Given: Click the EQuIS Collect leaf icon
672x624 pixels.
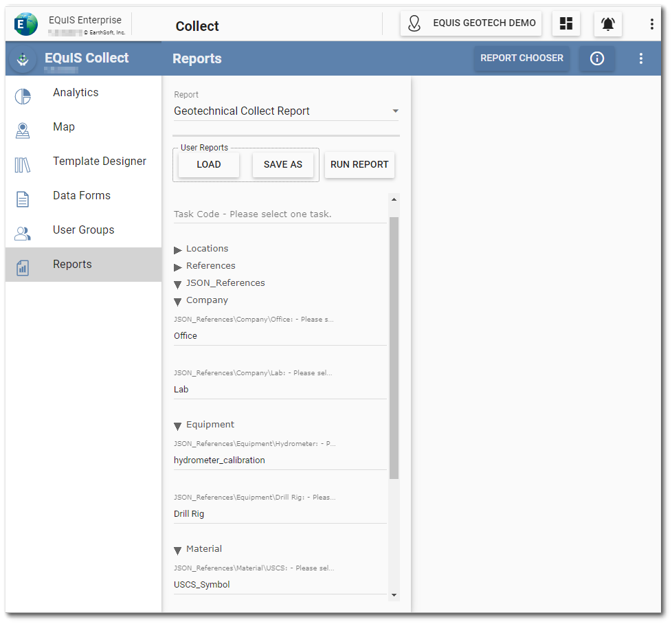Looking at the screenshot, I should click(x=22, y=59).
